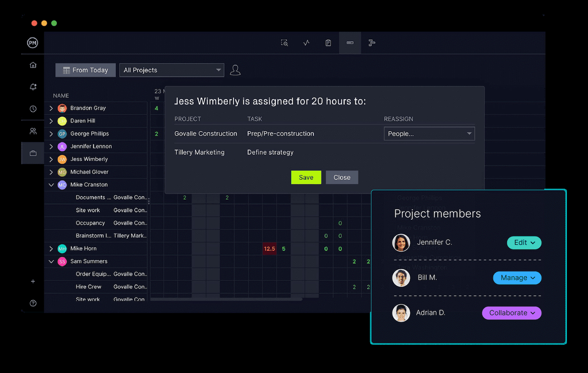Select the Order Equip task row
Viewport: 588px width, 373px height.
[96, 274]
